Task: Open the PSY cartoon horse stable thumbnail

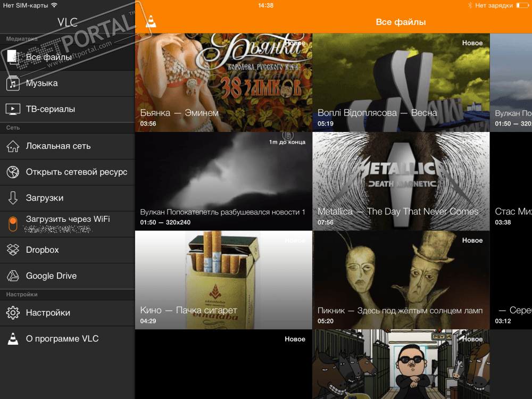Action: [401, 364]
